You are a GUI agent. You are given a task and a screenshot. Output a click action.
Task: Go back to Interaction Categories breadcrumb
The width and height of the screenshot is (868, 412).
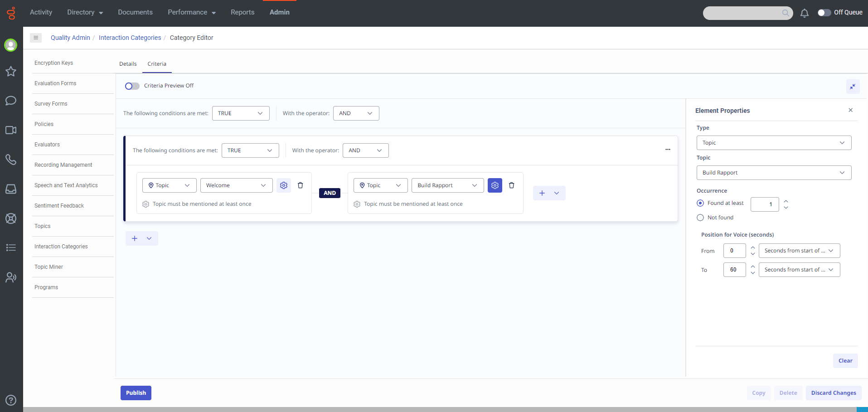(x=130, y=38)
